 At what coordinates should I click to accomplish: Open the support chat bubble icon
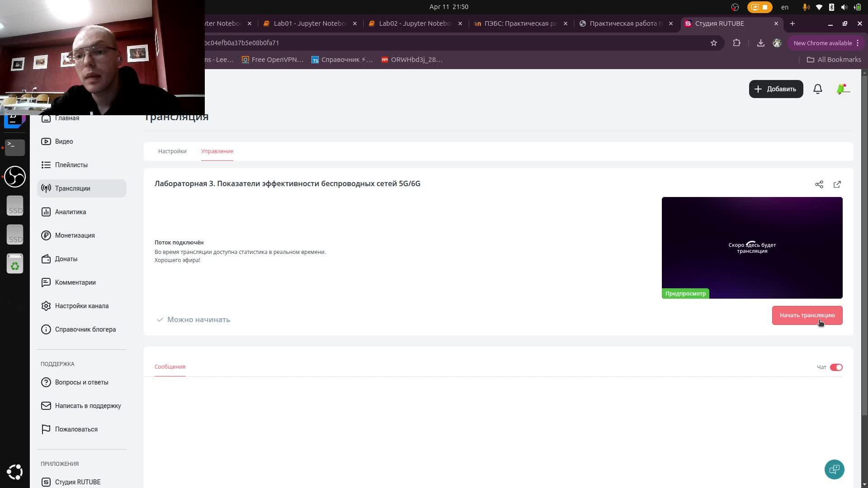pyautogui.click(x=834, y=469)
